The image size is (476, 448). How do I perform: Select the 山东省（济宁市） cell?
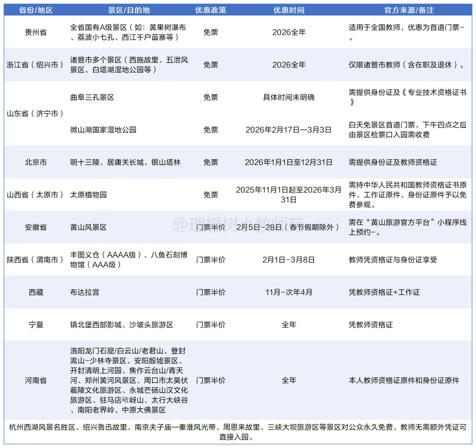[x=36, y=114]
